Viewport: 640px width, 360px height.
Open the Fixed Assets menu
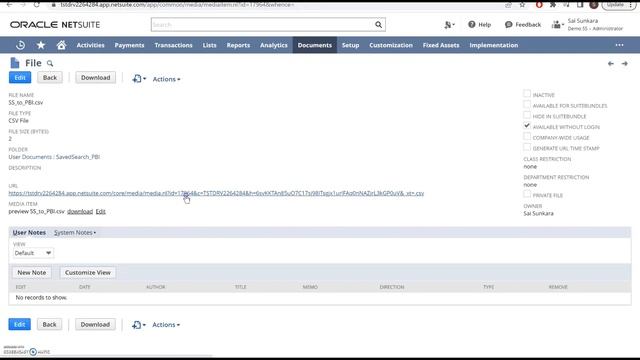click(441, 45)
